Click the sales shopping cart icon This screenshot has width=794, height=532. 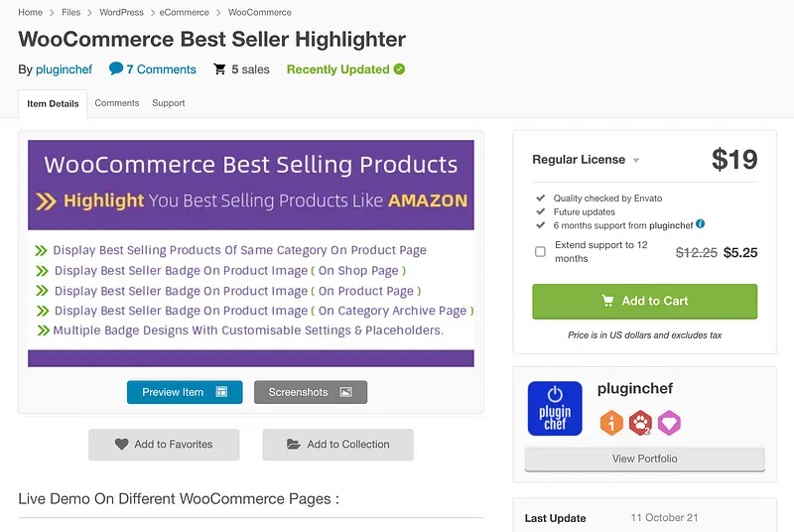(x=218, y=69)
